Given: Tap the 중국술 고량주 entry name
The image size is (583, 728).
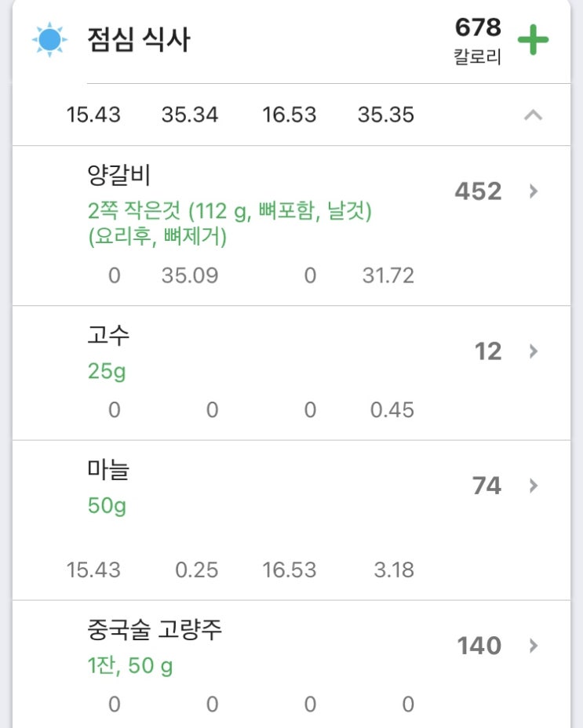Looking at the screenshot, I should (155, 630).
